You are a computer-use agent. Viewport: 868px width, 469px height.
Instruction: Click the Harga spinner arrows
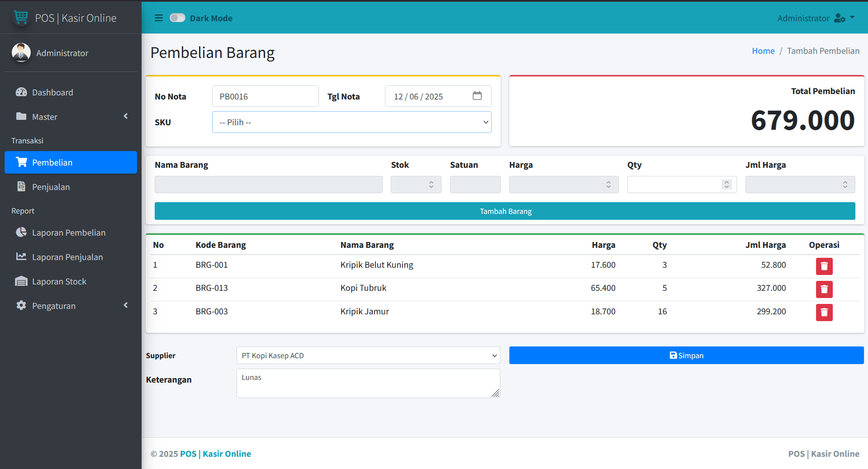[608, 185]
